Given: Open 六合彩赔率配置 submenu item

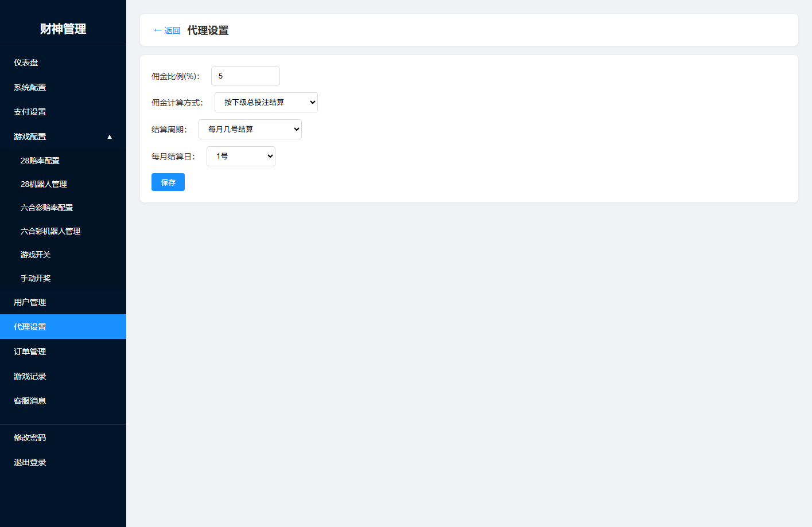Looking at the screenshot, I should tap(63, 208).
